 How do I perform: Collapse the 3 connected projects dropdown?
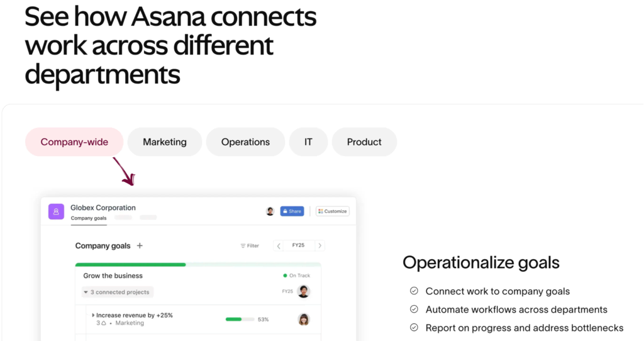(x=86, y=292)
